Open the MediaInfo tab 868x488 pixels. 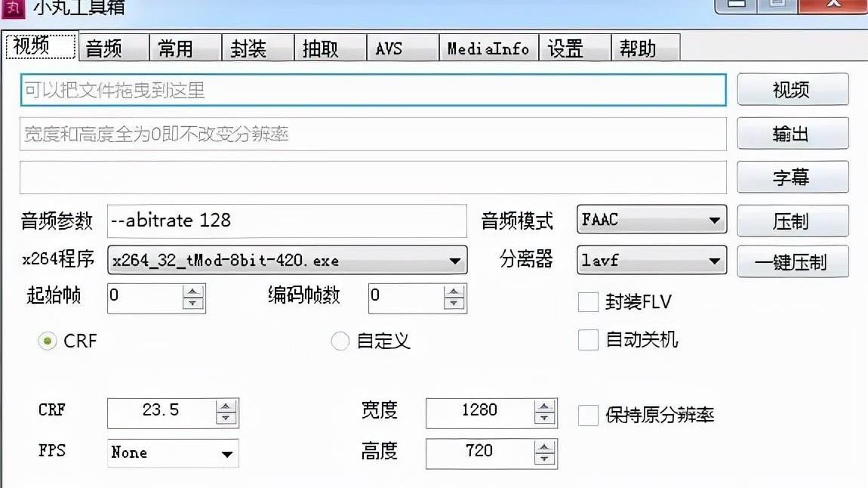coord(488,48)
